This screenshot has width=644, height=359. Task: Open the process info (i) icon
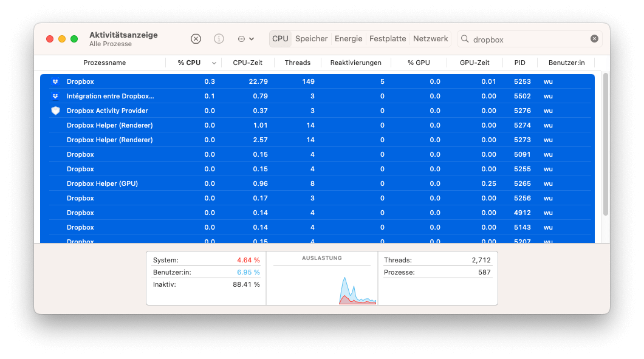point(219,39)
